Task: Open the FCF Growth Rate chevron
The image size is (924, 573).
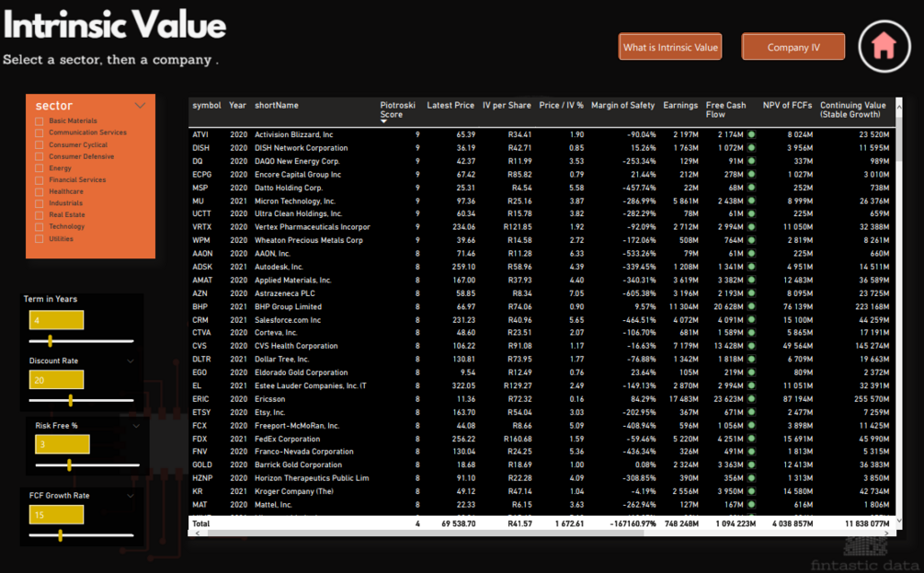Action: pyautogui.click(x=131, y=496)
